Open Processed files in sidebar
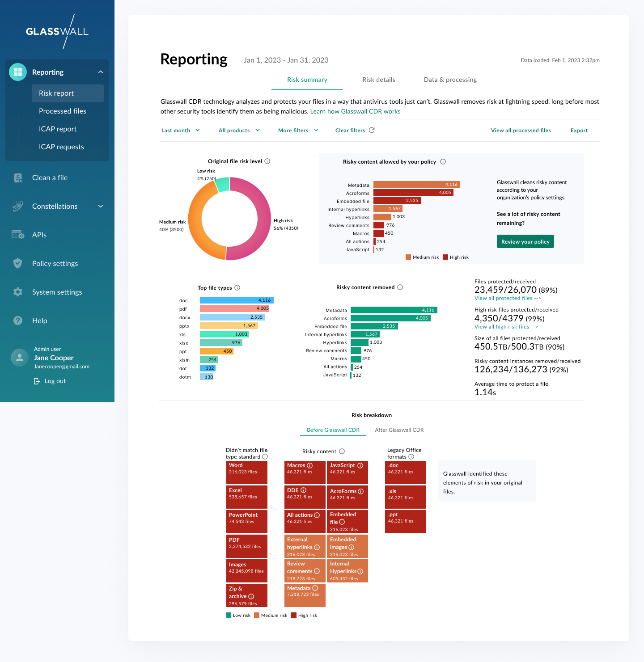644x662 pixels. (63, 111)
